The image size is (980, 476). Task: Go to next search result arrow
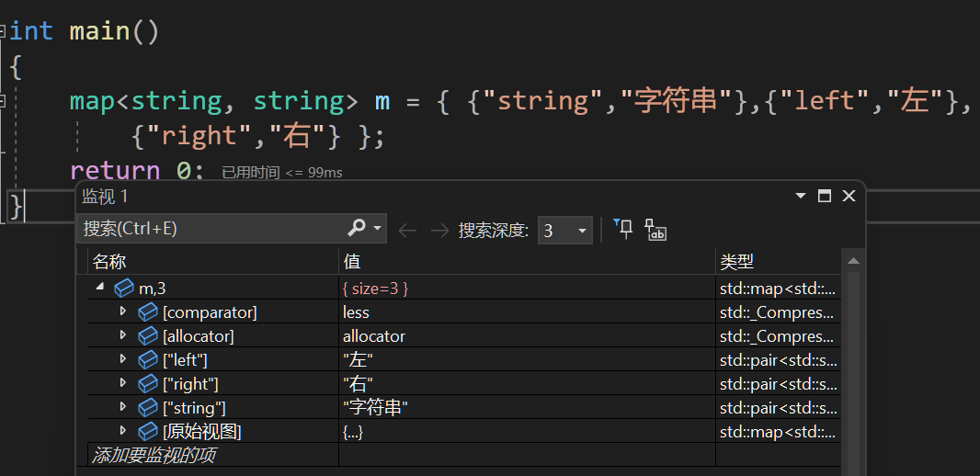tap(440, 231)
